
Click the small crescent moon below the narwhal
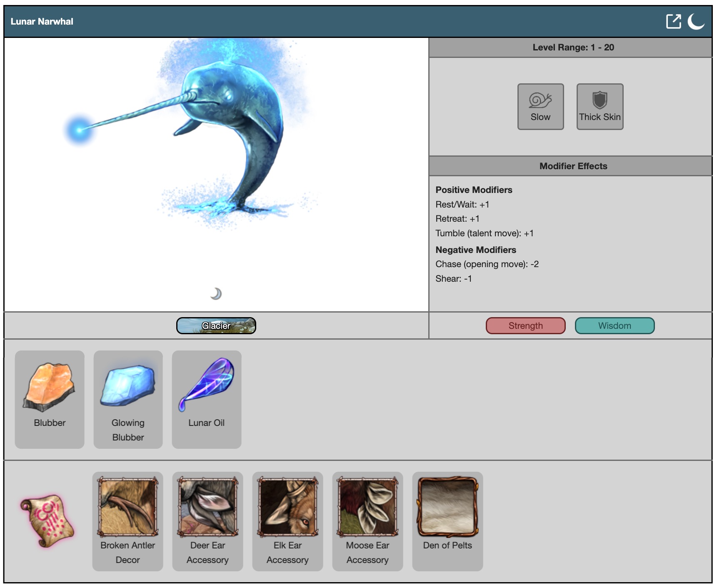point(216,294)
